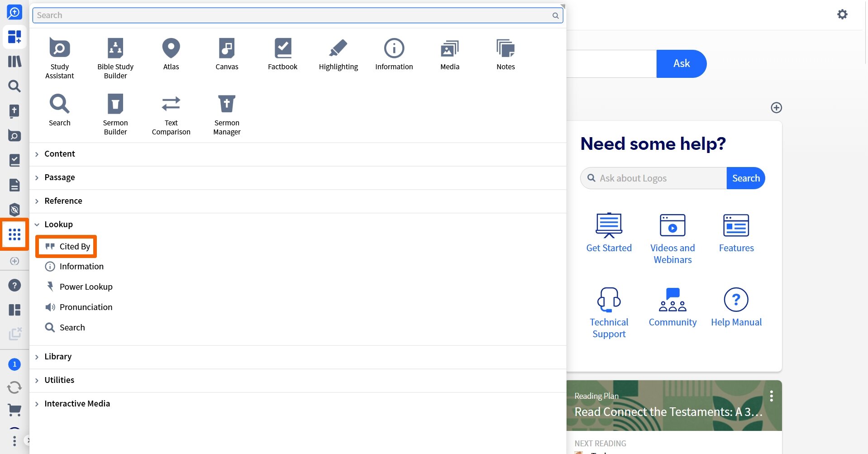Viewport: 868px width, 454px height.
Task: Click the document icon in sidebar
Action: tap(14, 185)
